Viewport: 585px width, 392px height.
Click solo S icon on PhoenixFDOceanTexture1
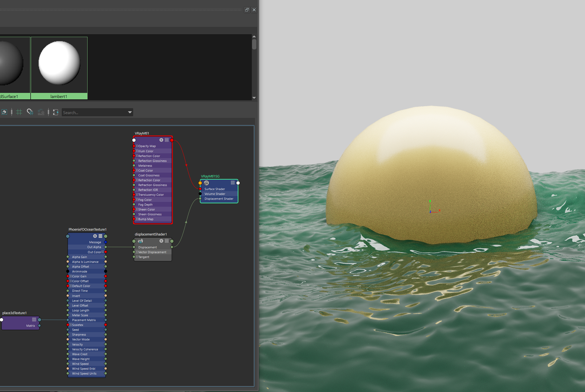95,236
